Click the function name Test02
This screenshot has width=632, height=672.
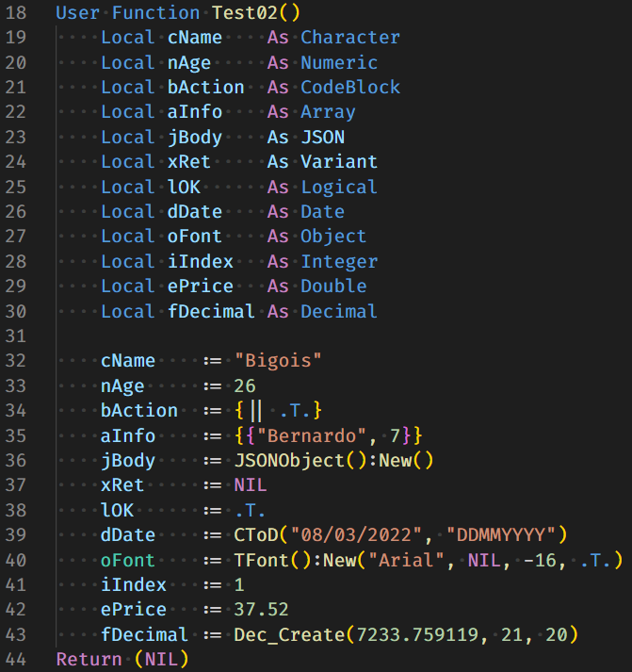pos(245,13)
